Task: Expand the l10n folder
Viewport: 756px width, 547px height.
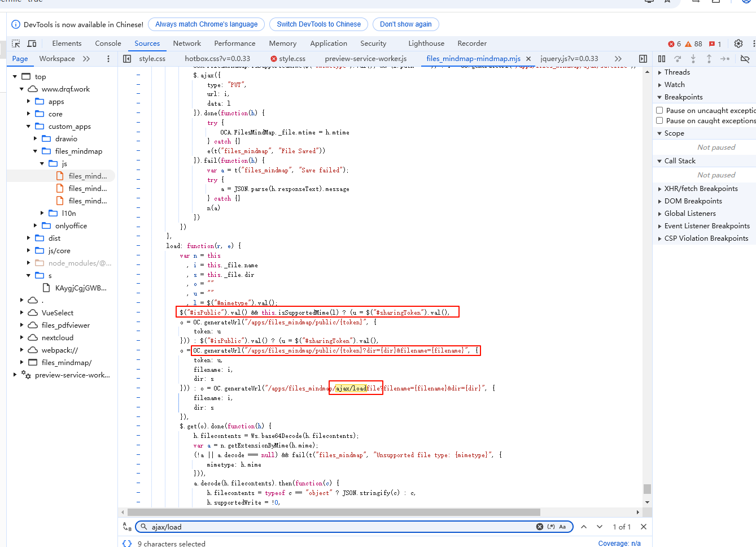Action: (x=42, y=214)
